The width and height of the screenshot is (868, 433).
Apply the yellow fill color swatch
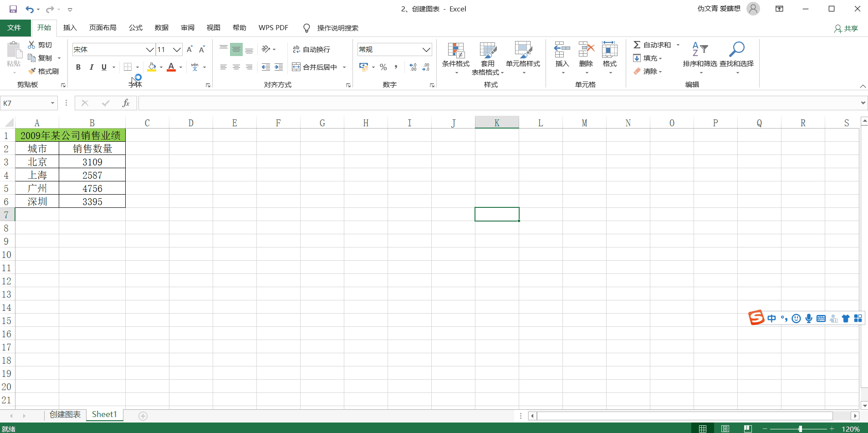click(152, 67)
